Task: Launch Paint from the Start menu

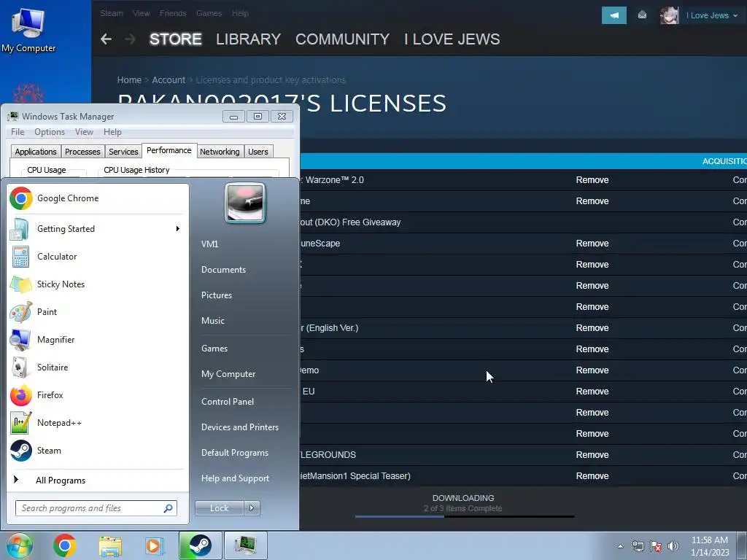Action: pos(97,311)
